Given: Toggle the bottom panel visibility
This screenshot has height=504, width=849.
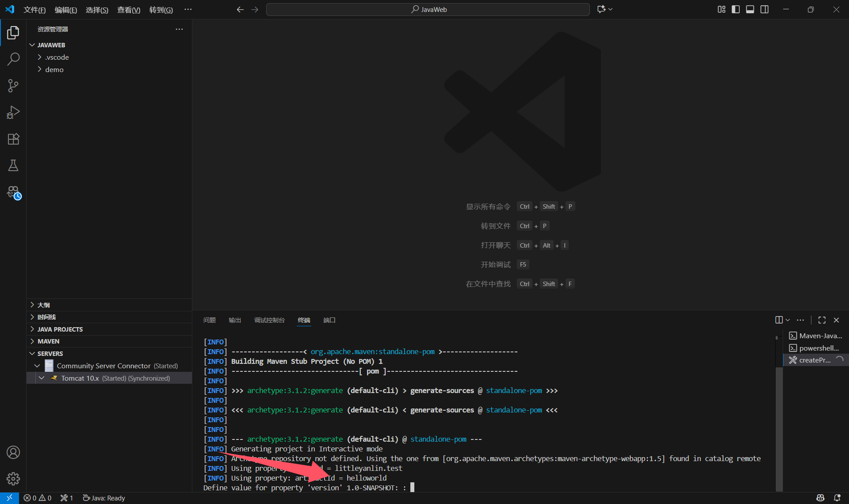Looking at the screenshot, I should click(x=750, y=9).
